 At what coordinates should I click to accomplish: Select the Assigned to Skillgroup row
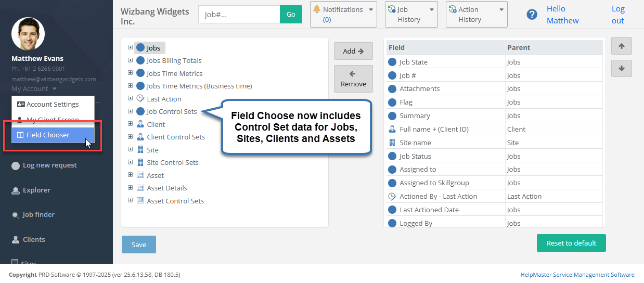click(495, 183)
